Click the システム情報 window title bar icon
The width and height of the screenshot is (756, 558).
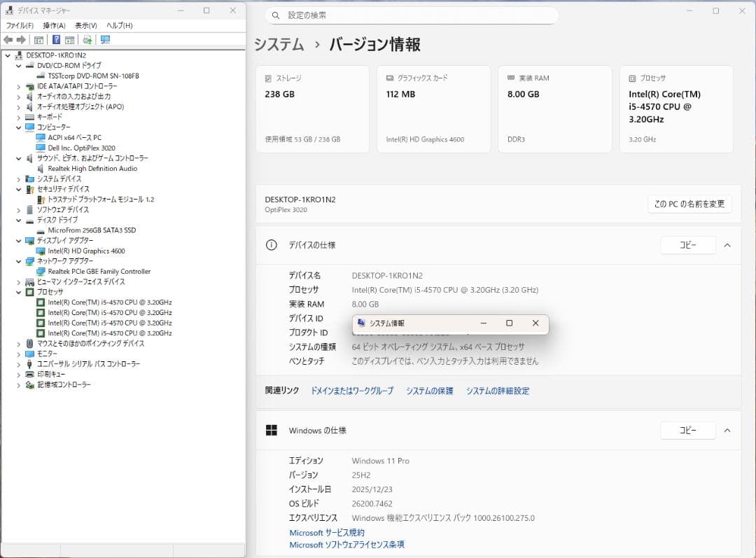click(361, 323)
